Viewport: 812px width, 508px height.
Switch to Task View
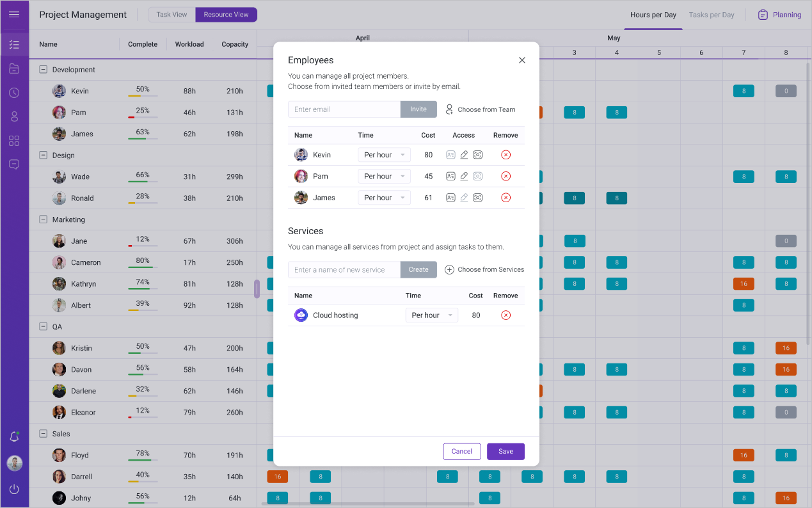[x=172, y=15]
